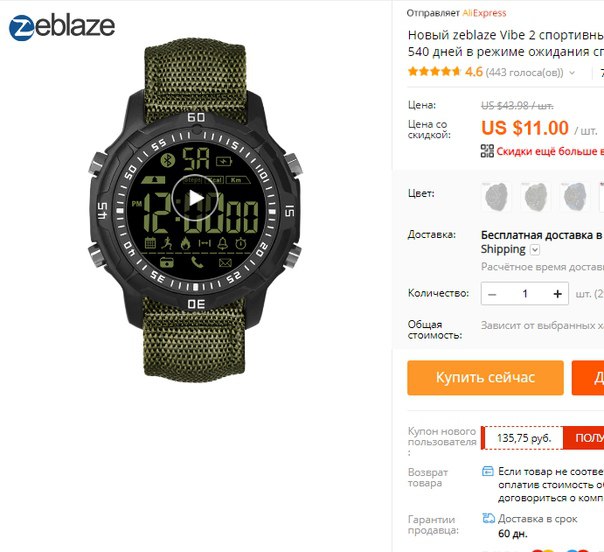Decrease quantity with minus button

492,294
